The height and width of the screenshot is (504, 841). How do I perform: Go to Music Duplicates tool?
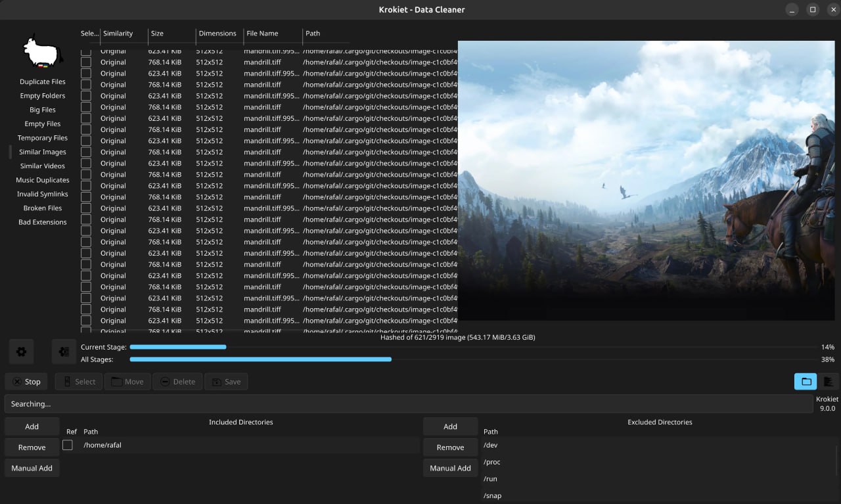point(43,179)
